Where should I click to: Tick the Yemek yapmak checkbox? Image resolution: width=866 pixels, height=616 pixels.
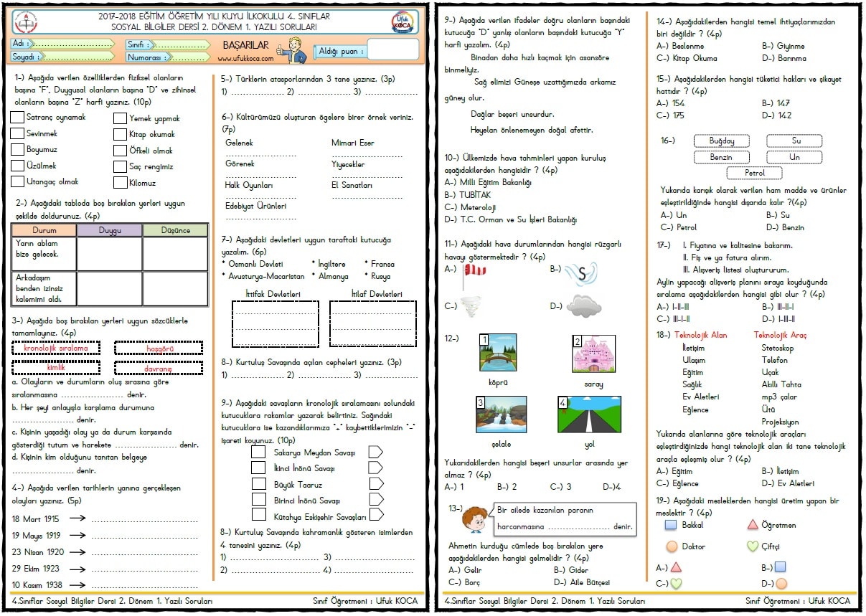[x=120, y=118]
